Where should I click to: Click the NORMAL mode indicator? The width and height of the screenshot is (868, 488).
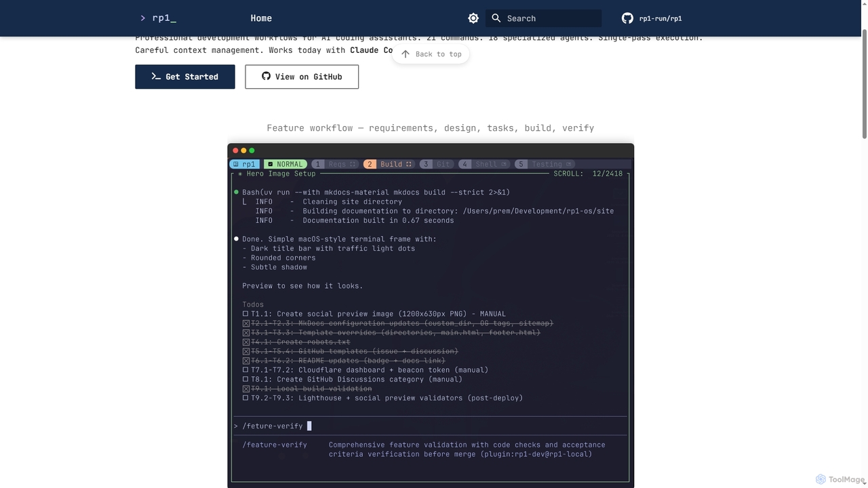coord(285,164)
